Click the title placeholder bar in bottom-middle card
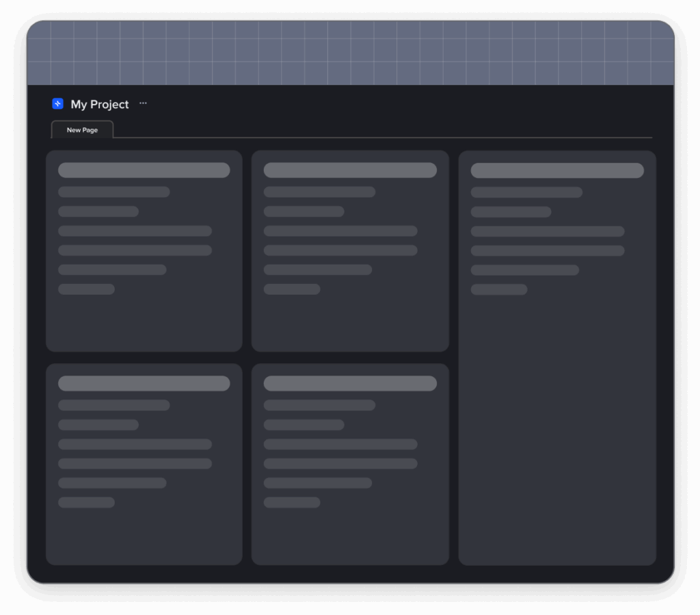This screenshot has width=700, height=615. click(350, 383)
